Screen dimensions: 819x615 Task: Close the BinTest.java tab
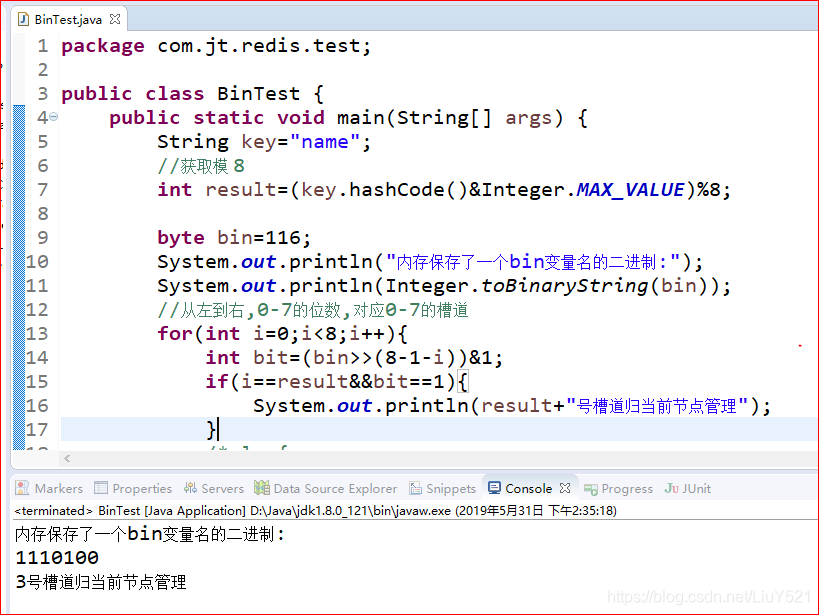point(115,19)
